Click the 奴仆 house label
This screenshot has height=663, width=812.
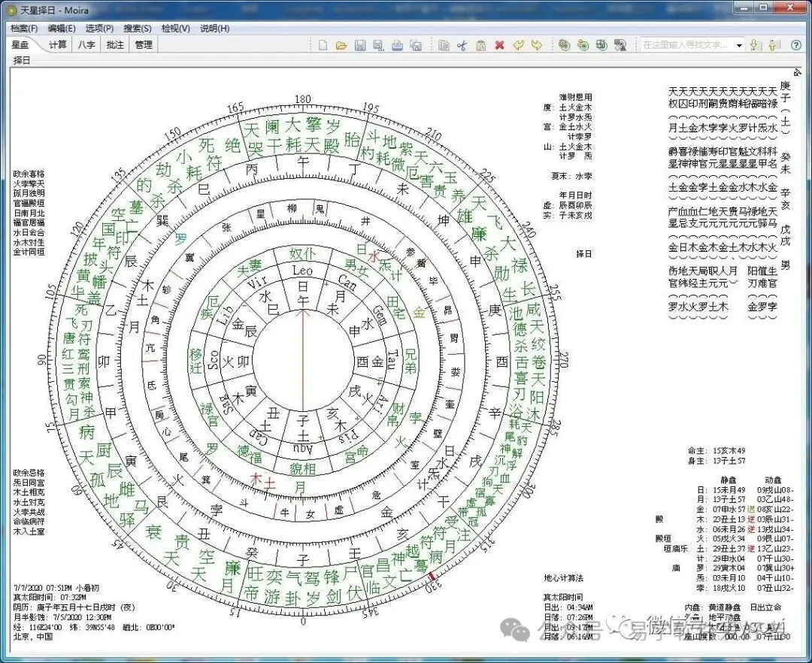click(x=302, y=254)
